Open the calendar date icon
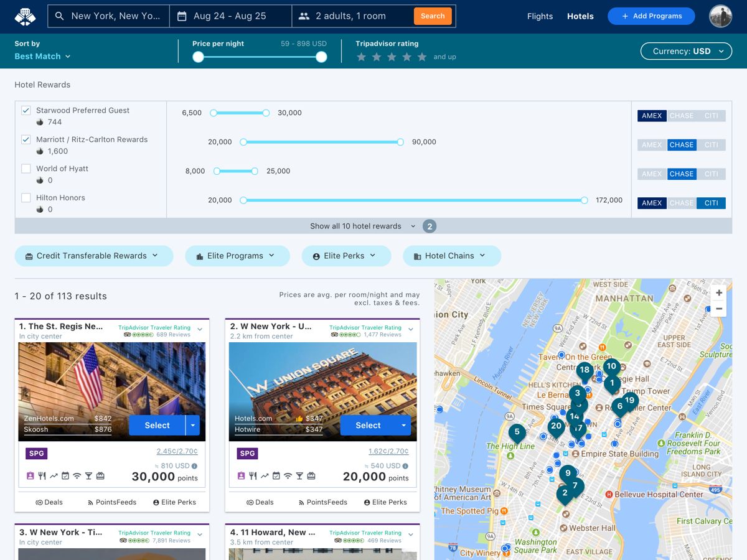747x560 pixels. coord(182,16)
